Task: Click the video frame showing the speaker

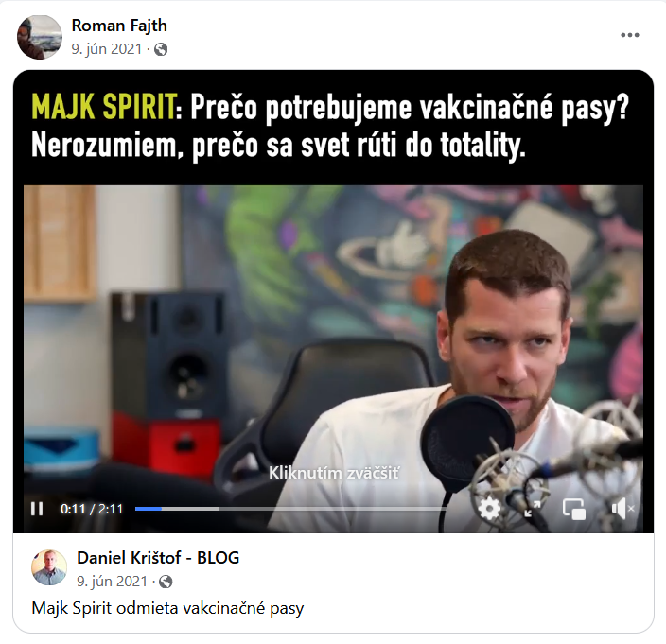Action: coord(333,339)
